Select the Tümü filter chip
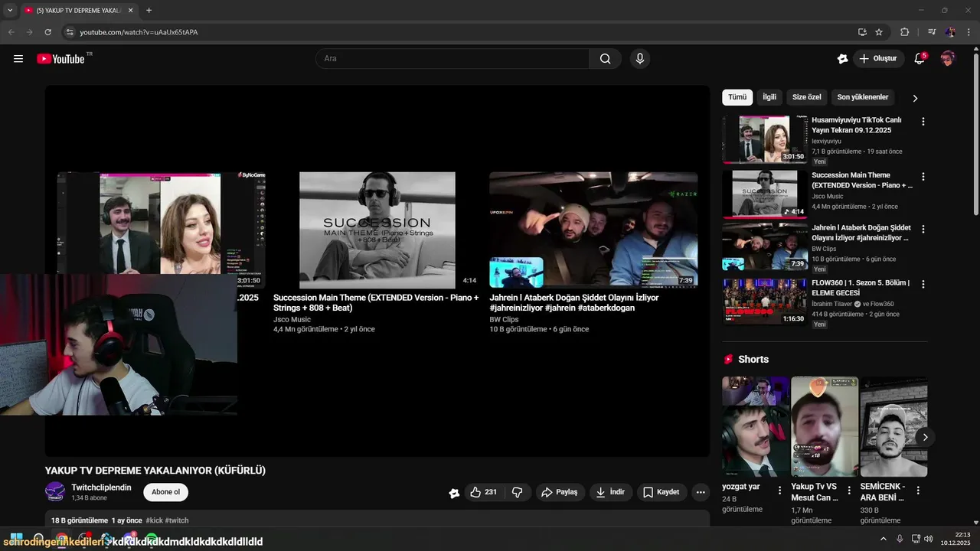The image size is (980, 551). (737, 97)
